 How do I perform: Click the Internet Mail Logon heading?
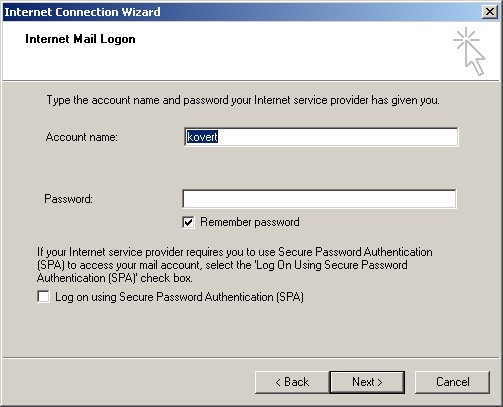pos(80,39)
